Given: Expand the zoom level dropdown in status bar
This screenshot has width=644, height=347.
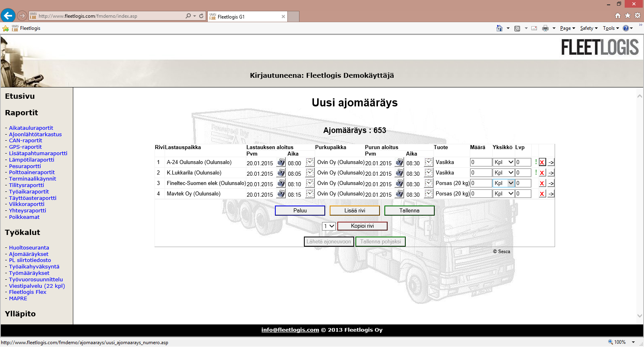Looking at the screenshot, I should pyautogui.click(x=633, y=342).
